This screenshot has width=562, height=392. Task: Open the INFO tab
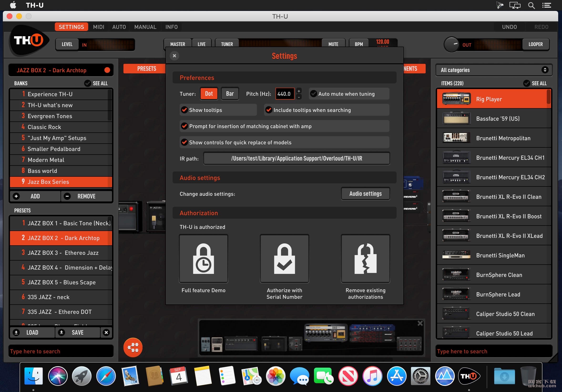(171, 27)
